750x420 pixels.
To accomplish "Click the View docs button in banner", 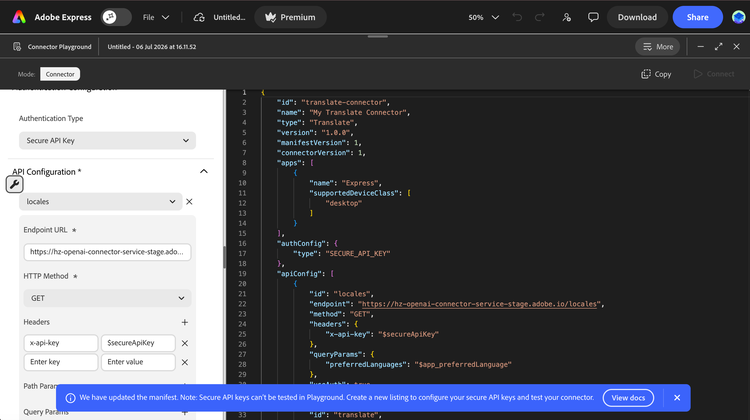I will coord(628,398).
